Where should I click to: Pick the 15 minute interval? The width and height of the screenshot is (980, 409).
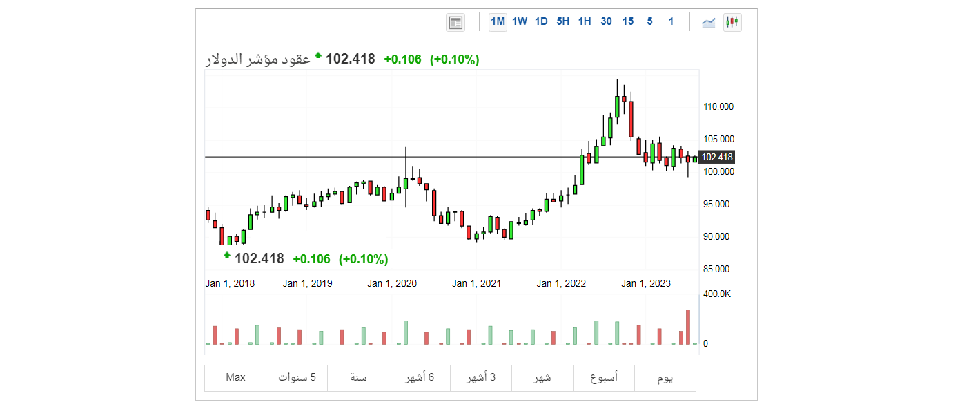tap(627, 21)
